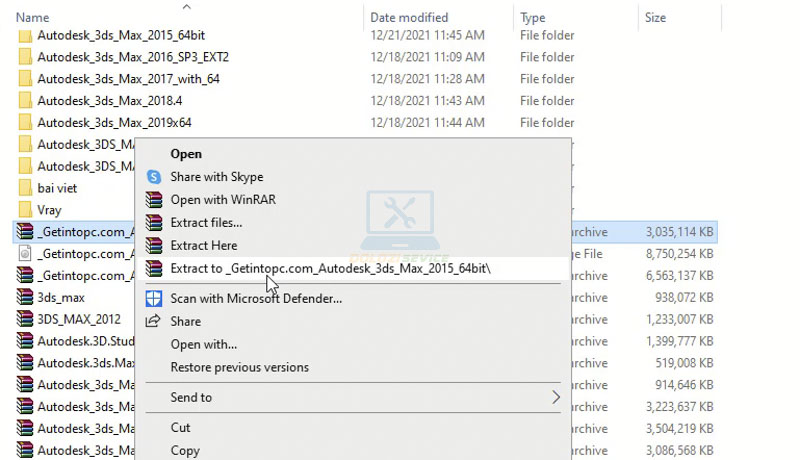This screenshot has height=460, width=800.
Task: Sort by the Name column header
Action: (33, 18)
